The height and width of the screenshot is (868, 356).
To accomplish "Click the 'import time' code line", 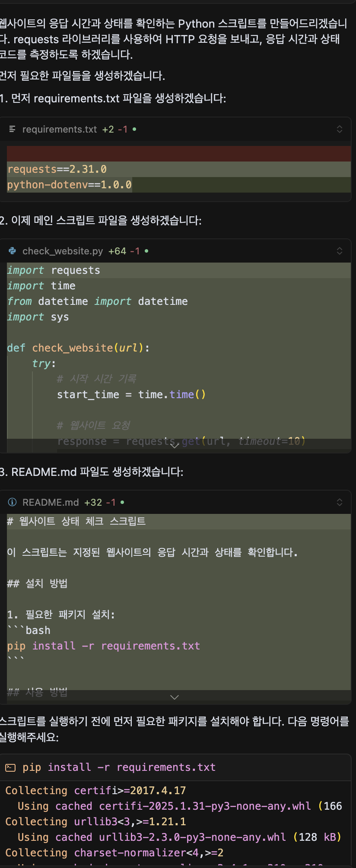I will coord(41,286).
